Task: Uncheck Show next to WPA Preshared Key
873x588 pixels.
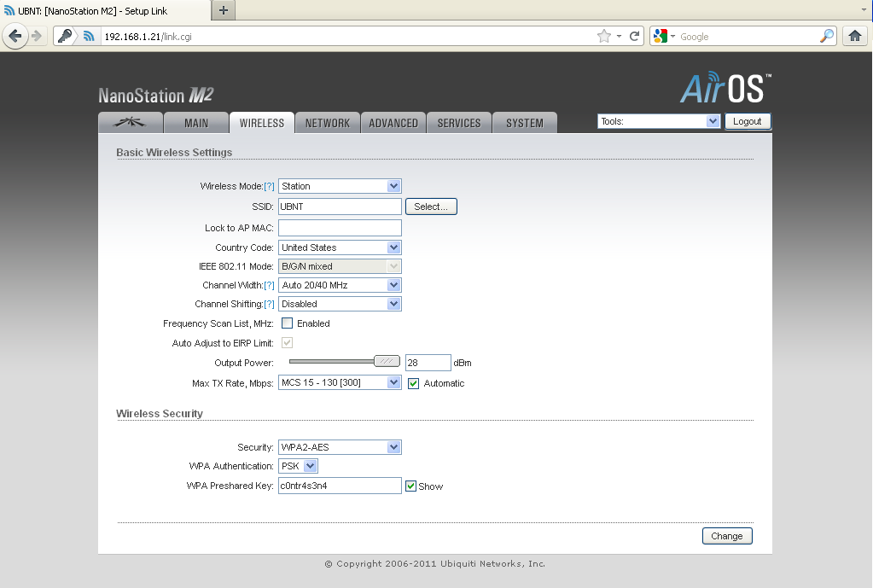Action: pyautogui.click(x=413, y=486)
